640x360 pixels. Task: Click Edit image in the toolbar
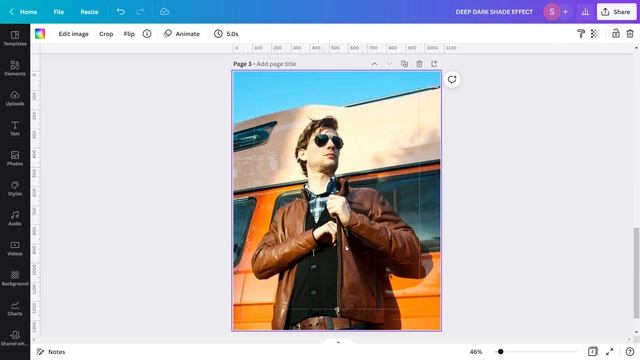pyautogui.click(x=73, y=34)
